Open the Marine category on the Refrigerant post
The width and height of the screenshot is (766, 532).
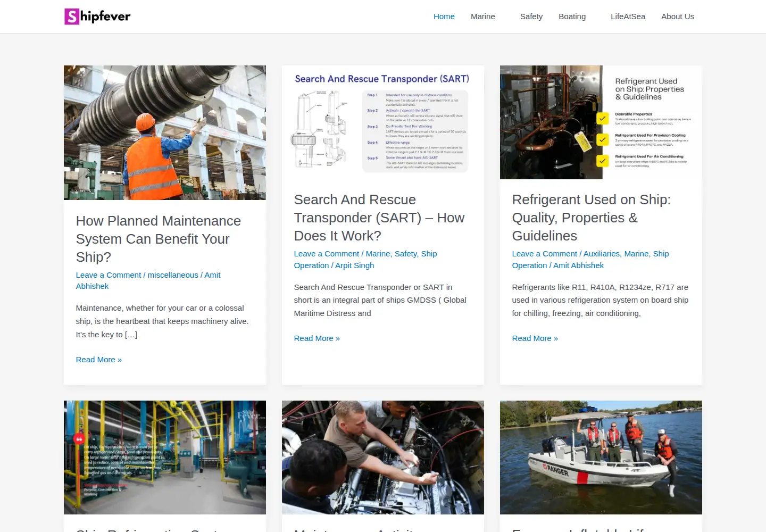[x=637, y=254]
